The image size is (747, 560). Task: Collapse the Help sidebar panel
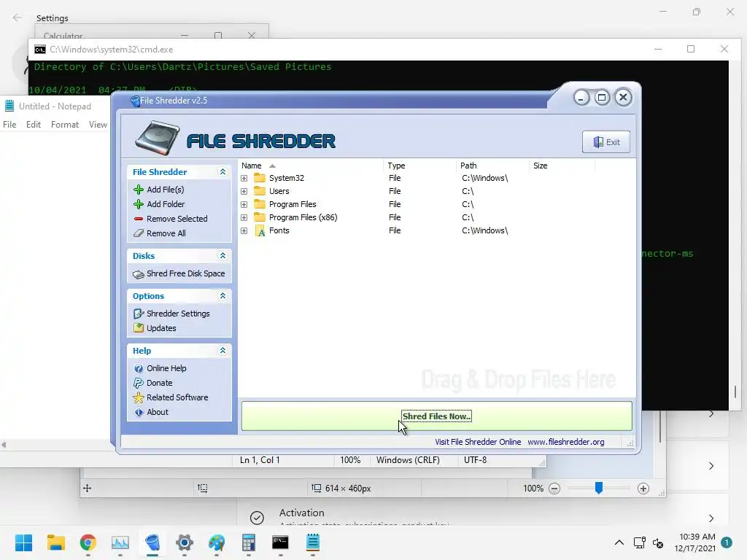pos(222,351)
